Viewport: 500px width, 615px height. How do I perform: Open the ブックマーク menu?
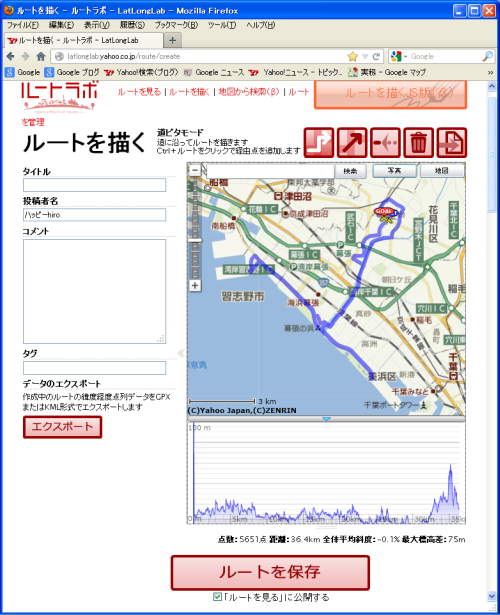[x=176, y=25]
